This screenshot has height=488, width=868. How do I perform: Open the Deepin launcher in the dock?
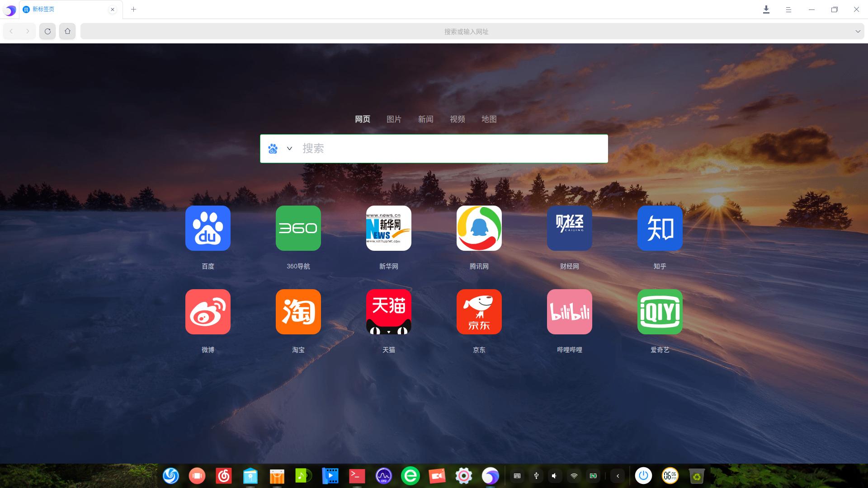170,475
